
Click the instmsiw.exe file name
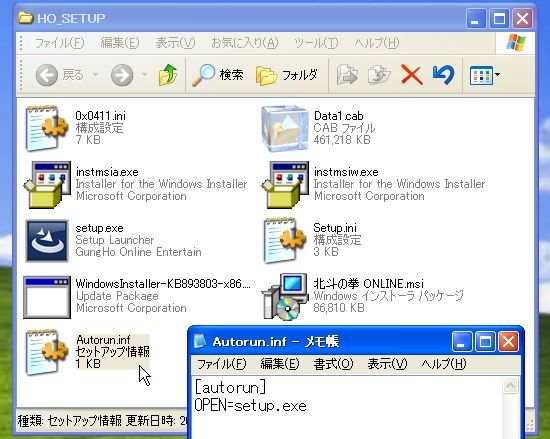click(x=346, y=172)
